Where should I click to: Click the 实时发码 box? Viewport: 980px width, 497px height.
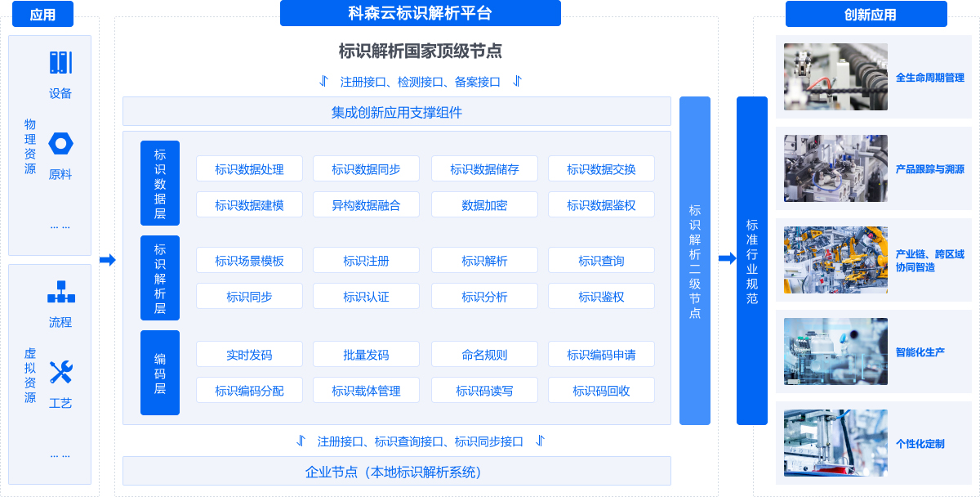point(249,355)
